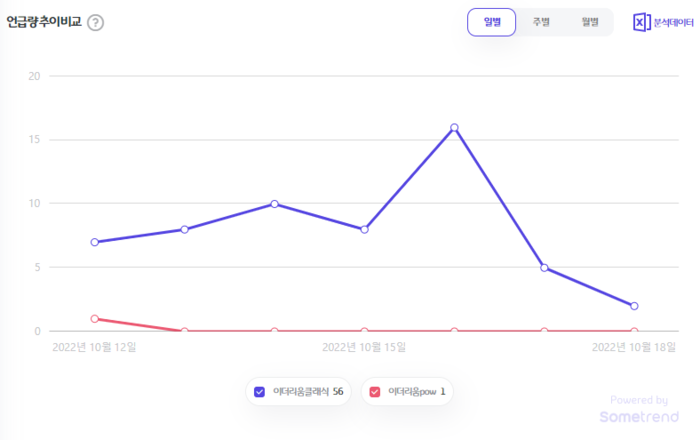Switch to the 월별 monthly tab
This screenshot has height=440, width=700.
pos(589,22)
